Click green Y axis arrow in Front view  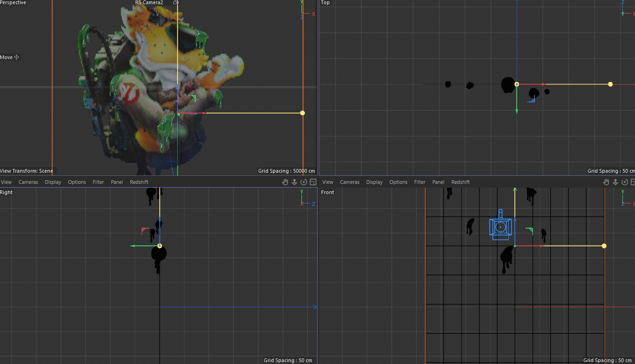[515, 189]
